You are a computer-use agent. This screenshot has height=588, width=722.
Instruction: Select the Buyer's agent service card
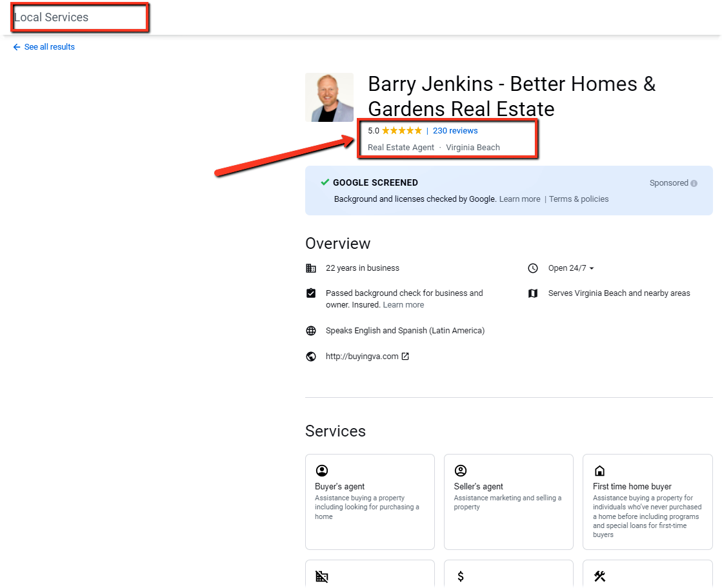click(x=370, y=502)
